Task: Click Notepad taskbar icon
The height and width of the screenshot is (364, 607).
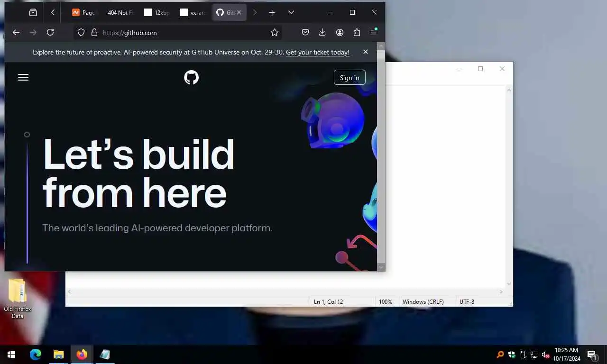Action: (105, 355)
